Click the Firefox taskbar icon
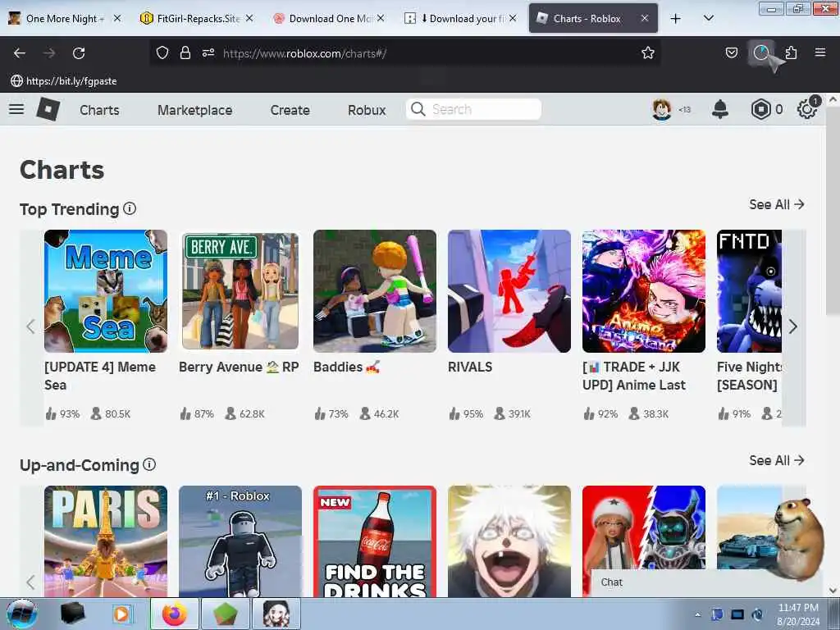Image resolution: width=840 pixels, height=630 pixels. [174, 614]
